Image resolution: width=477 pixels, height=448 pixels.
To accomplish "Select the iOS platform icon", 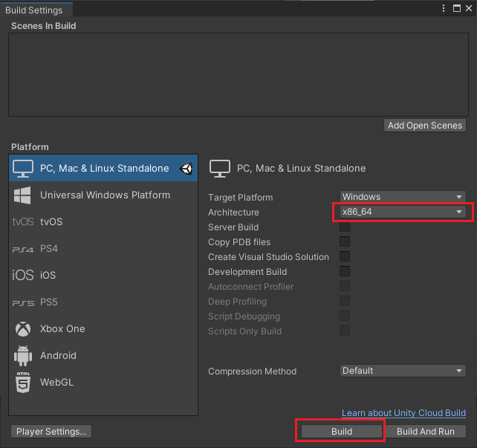I will pyautogui.click(x=23, y=276).
